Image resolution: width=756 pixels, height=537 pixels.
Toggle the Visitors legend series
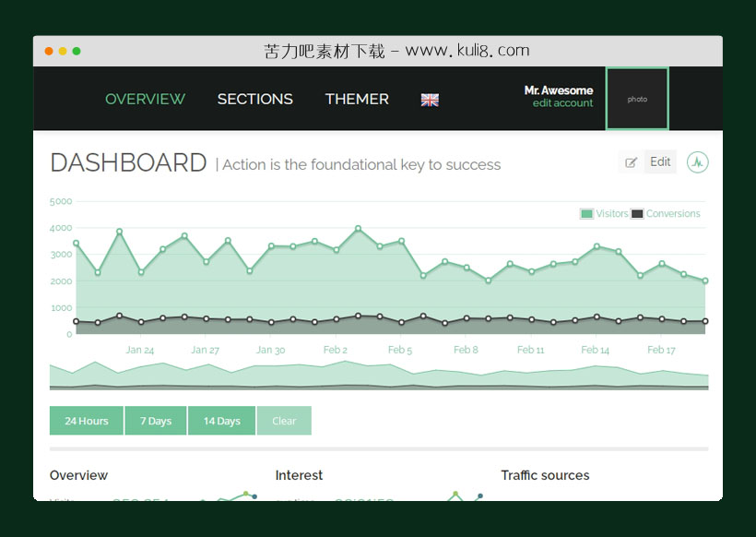[x=604, y=214]
